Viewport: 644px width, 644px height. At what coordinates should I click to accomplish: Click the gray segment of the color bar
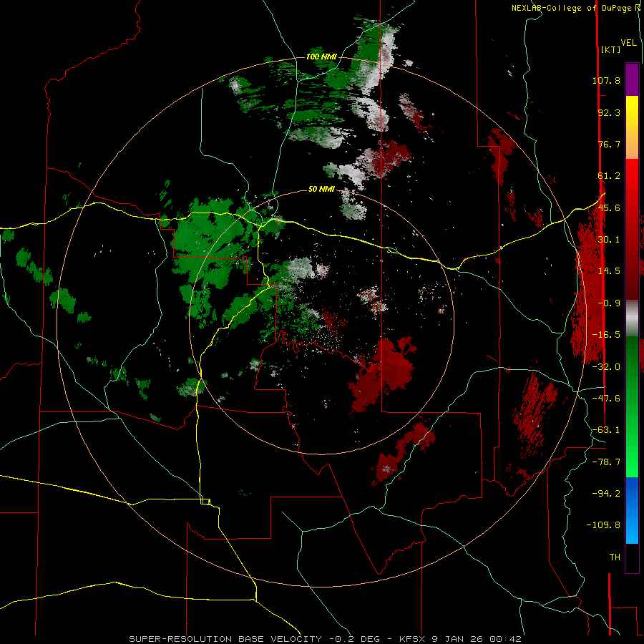(632, 318)
